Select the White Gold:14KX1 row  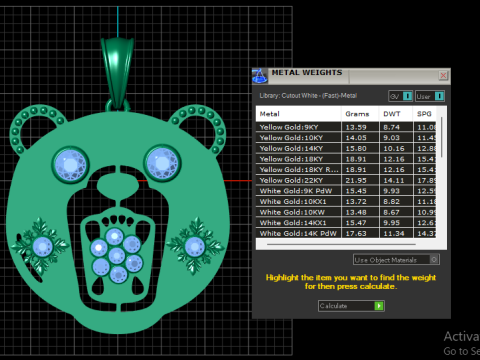[346, 223]
